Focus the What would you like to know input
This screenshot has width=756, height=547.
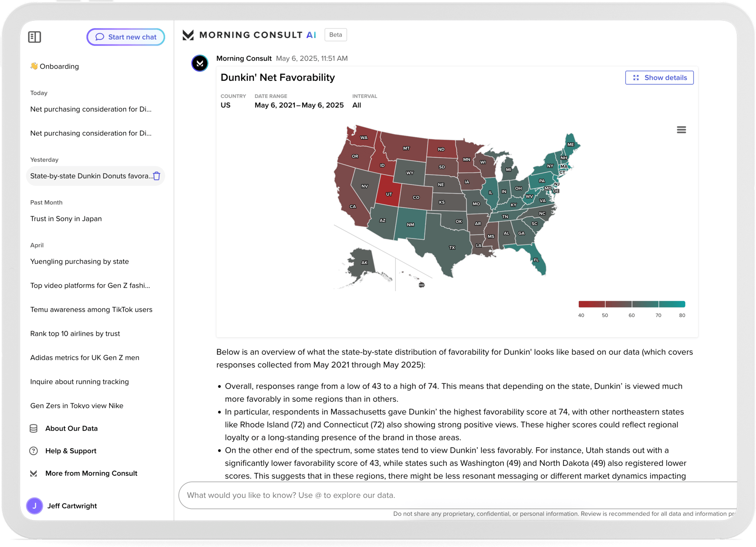[x=457, y=495]
